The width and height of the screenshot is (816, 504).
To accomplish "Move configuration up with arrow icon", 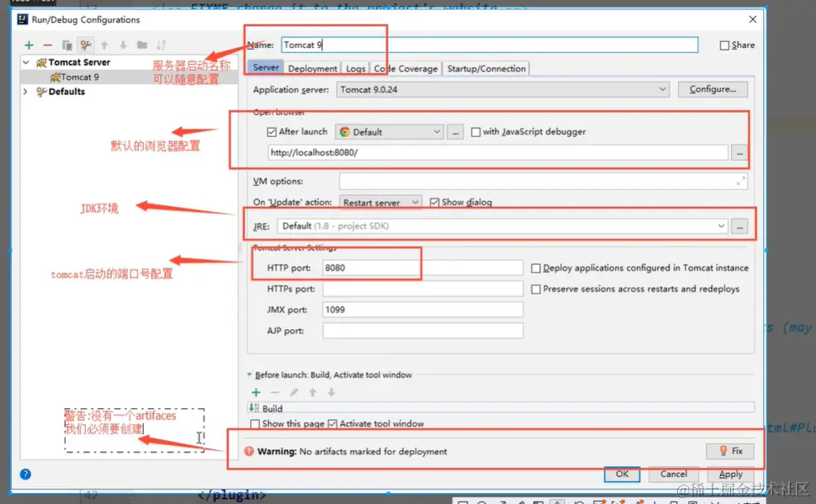I will click(104, 45).
